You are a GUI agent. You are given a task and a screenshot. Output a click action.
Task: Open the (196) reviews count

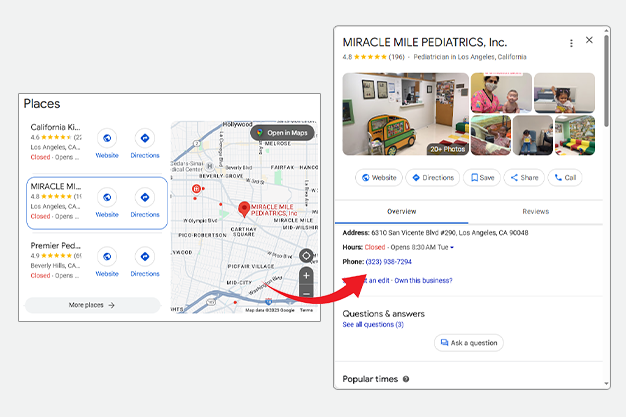click(x=396, y=57)
